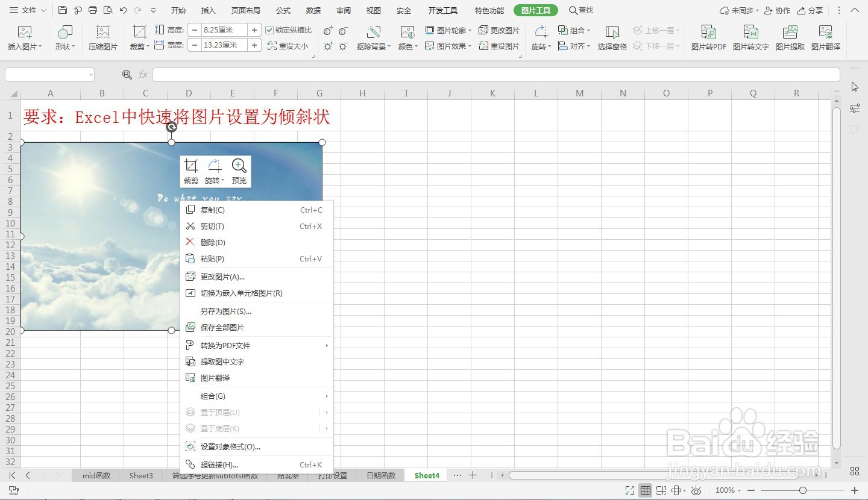Open the mid函数 sheet tab

96,475
